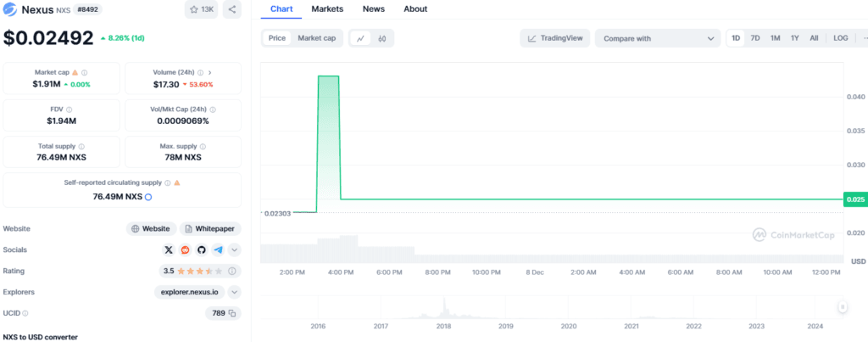The height and width of the screenshot is (342, 868).
Task: Select the About tab
Action: pos(415,8)
